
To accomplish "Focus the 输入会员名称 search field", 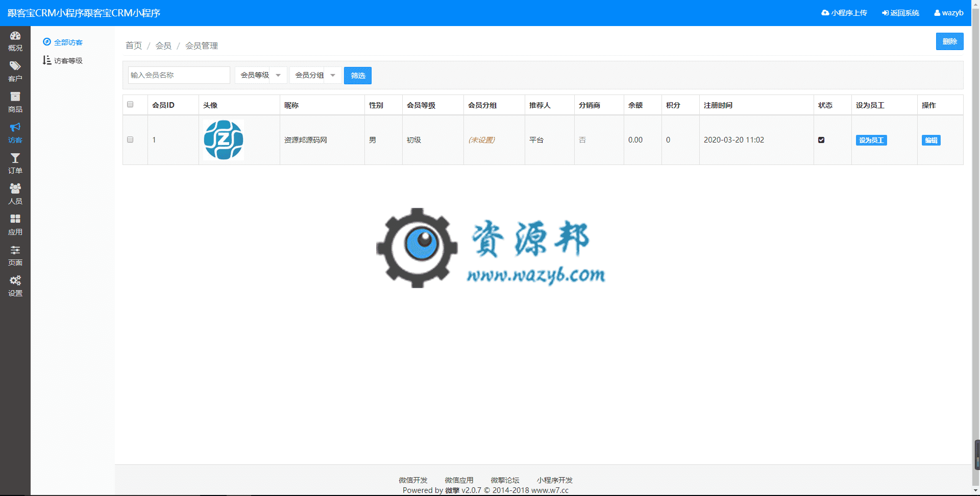I will click(x=179, y=75).
